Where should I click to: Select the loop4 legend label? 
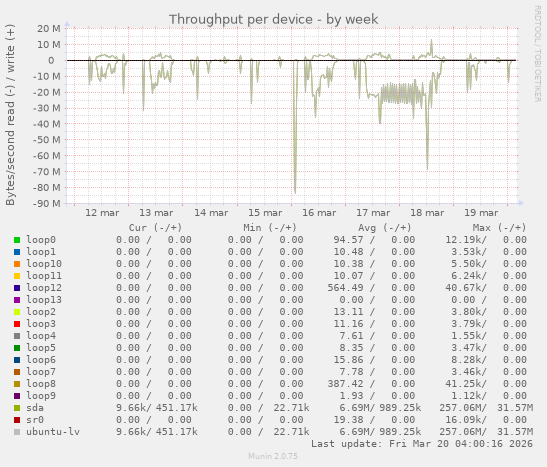pyautogui.click(x=41, y=336)
